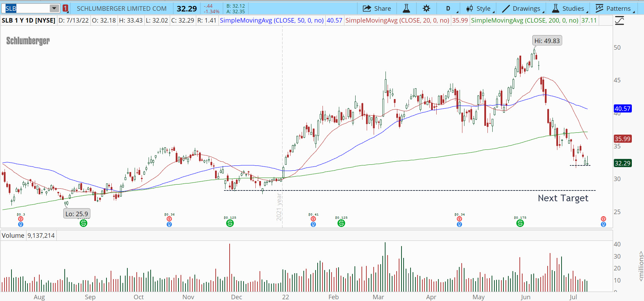Screen dimensions: 644x301
Task: Click the lightbulb icon below $0.41 earnings
Action: pos(313,225)
